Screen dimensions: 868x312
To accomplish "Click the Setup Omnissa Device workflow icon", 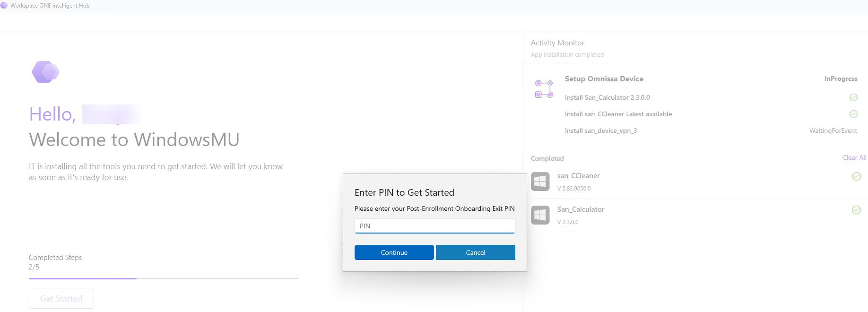I will click(x=544, y=89).
